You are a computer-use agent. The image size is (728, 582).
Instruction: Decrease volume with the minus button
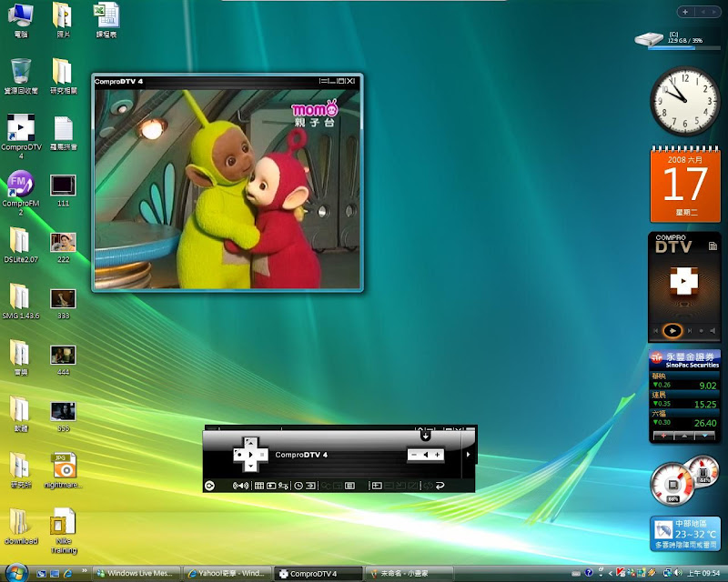414,455
